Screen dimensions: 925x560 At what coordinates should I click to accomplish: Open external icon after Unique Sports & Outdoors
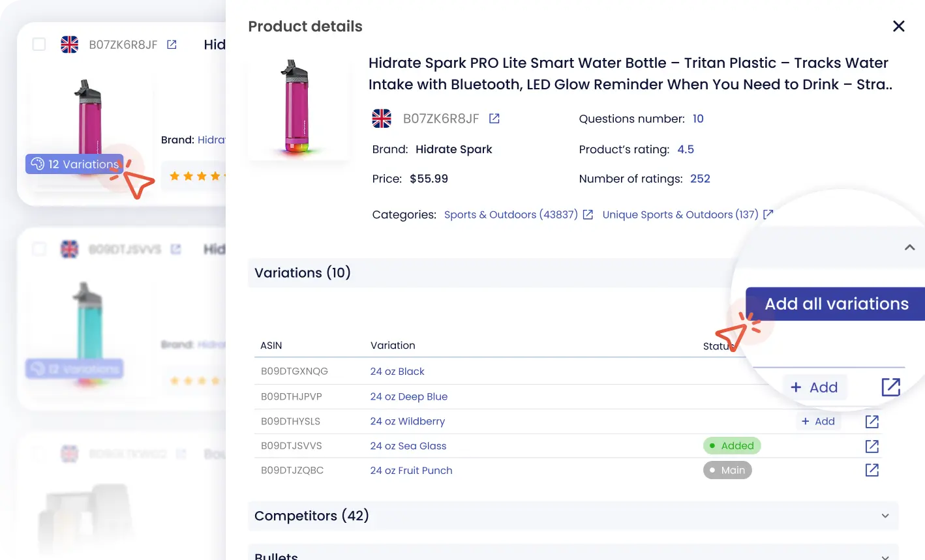[768, 214]
